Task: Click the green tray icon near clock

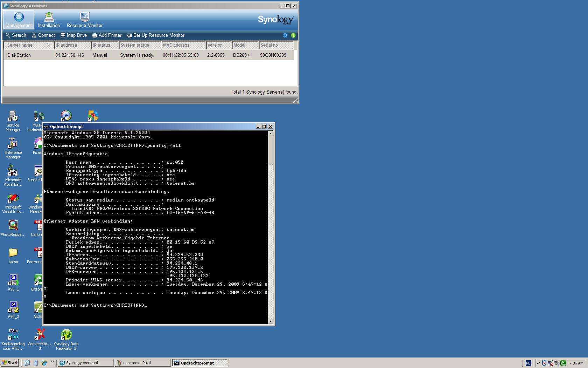Action: point(563,363)
